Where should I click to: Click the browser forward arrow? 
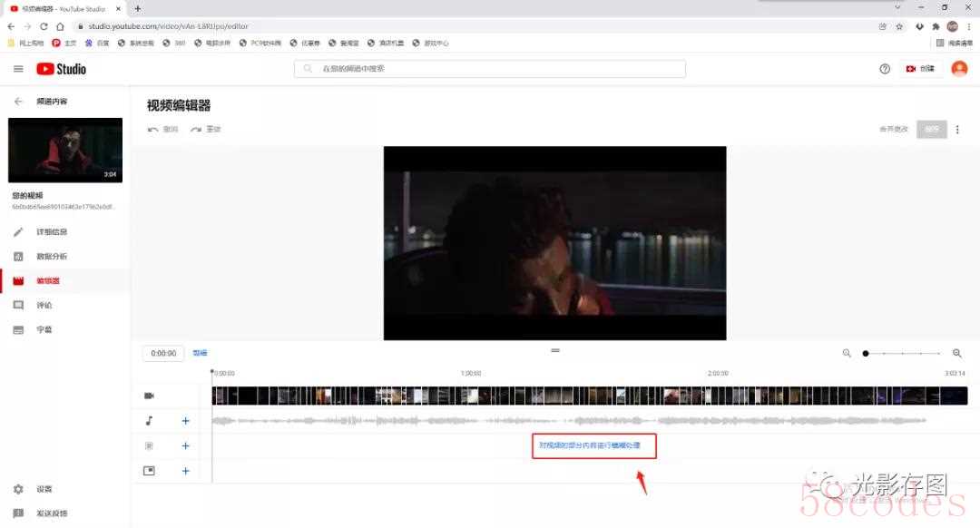coord(27,26)
